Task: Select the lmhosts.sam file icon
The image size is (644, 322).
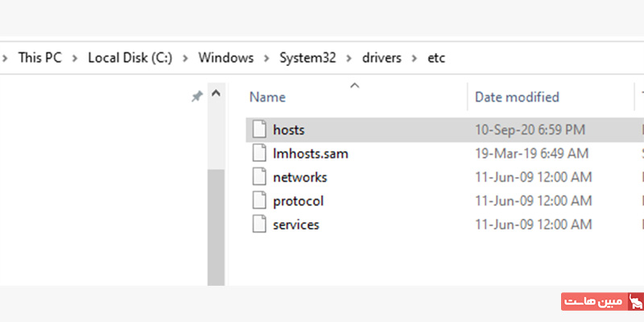Action: click(258, 153)
